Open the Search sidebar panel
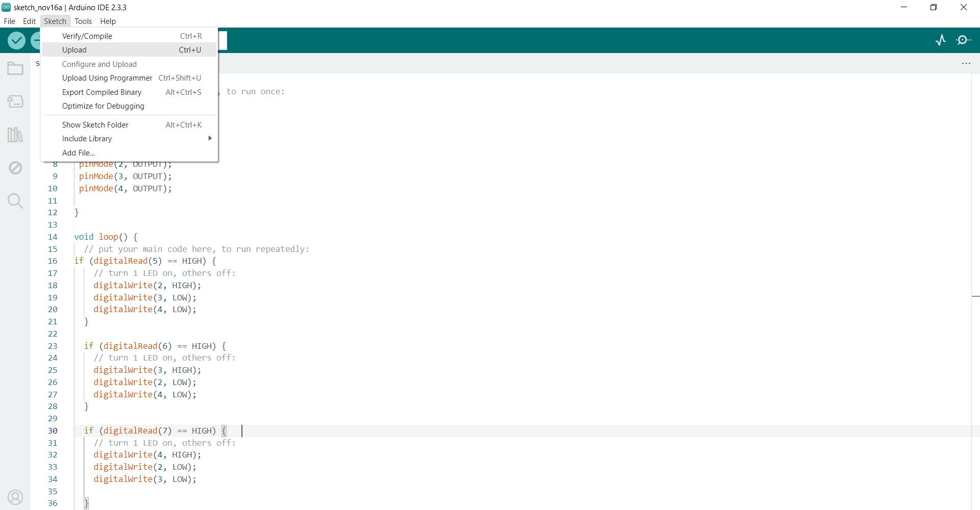 click(15, 201)
